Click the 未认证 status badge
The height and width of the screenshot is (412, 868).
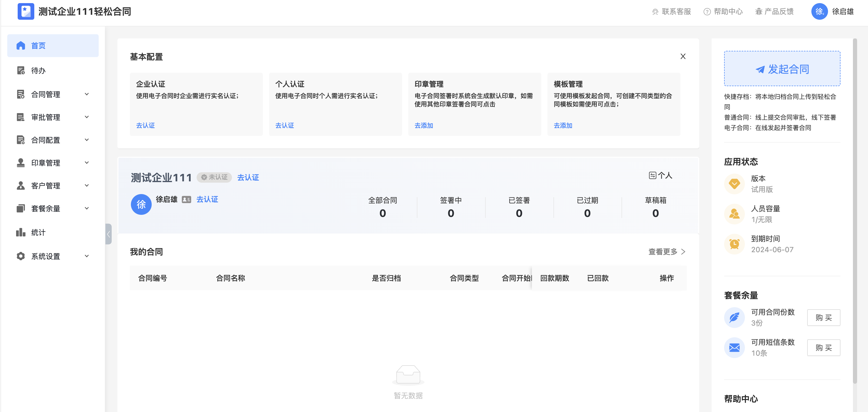(214, 177)
